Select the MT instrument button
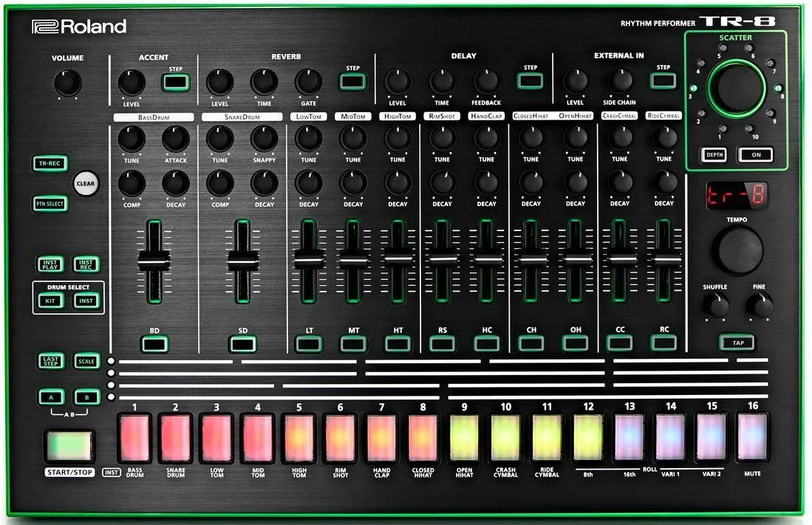Image resolution: width=812 pixels, height=525 pixels. 353,343
